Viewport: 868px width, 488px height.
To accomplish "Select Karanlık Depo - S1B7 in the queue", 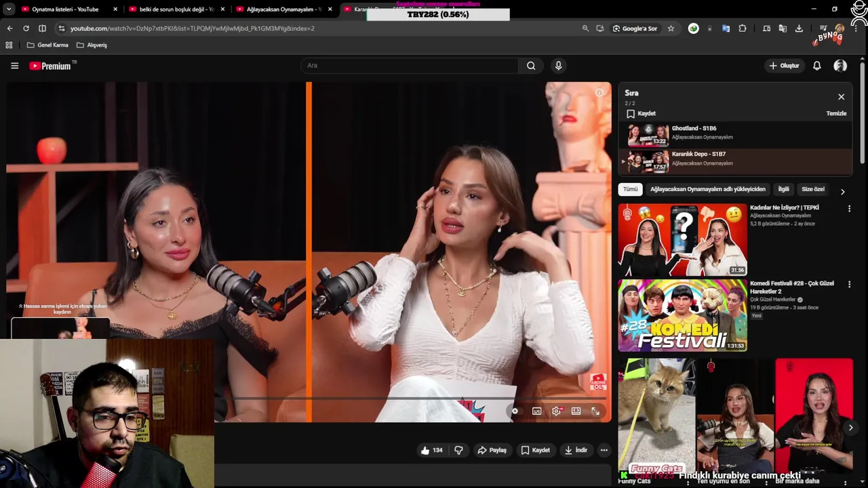I will tap(735, 161).
